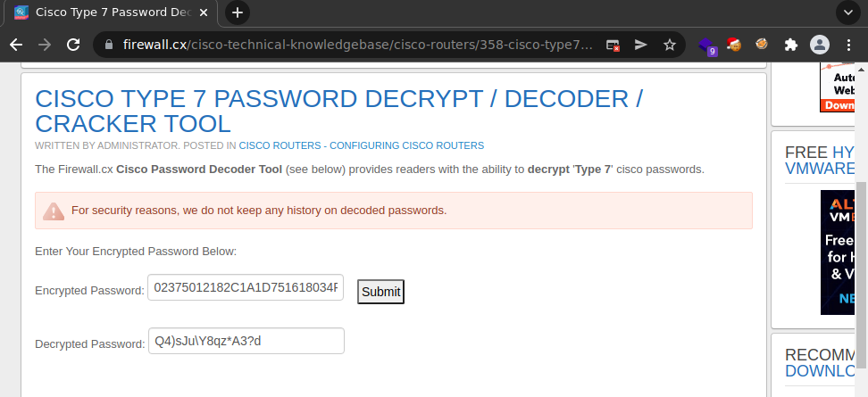Image resolution: width=868 pixels, height=397 pixels.
Task: Click the Submit button
Action: point(380,292)
